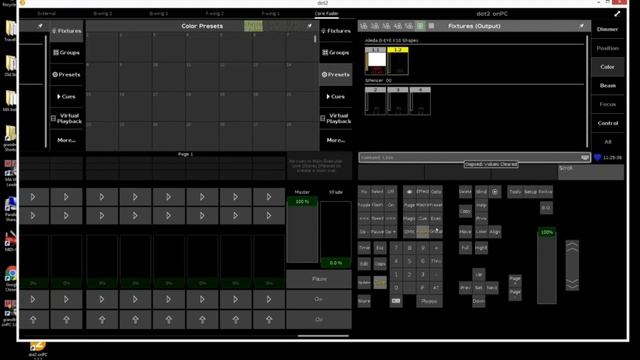Select the Control preset type
Viewport: 640px width, 360px height.
tap(607, 123)
